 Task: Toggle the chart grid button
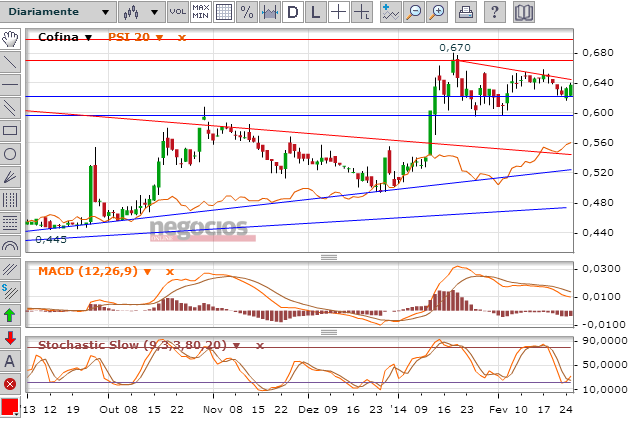(x=224, y=12)
